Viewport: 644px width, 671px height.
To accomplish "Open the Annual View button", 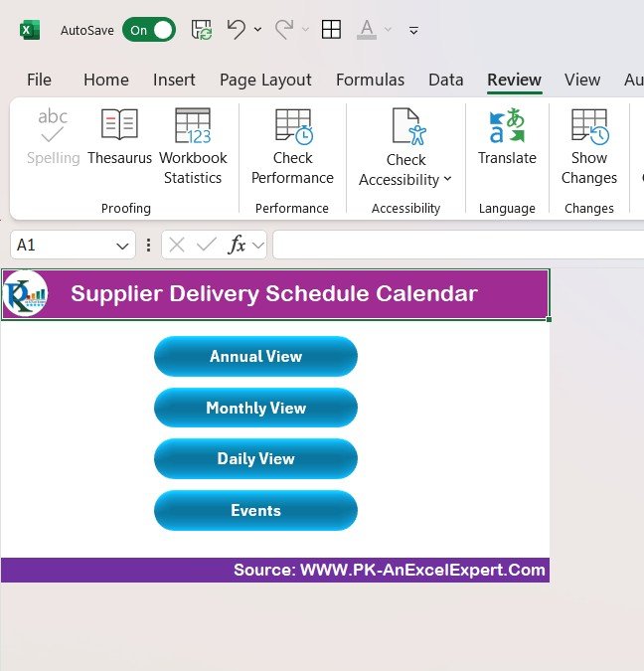I will 255,356.
